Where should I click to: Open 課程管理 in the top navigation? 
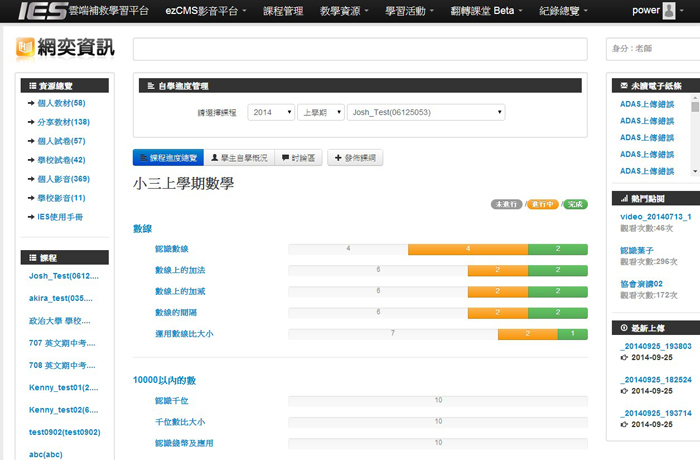[283, 11]
